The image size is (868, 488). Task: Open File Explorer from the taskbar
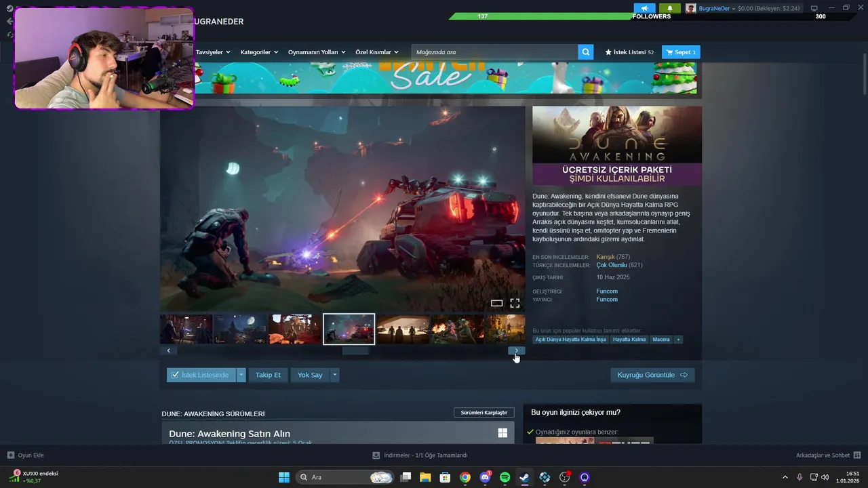[425, 477]
